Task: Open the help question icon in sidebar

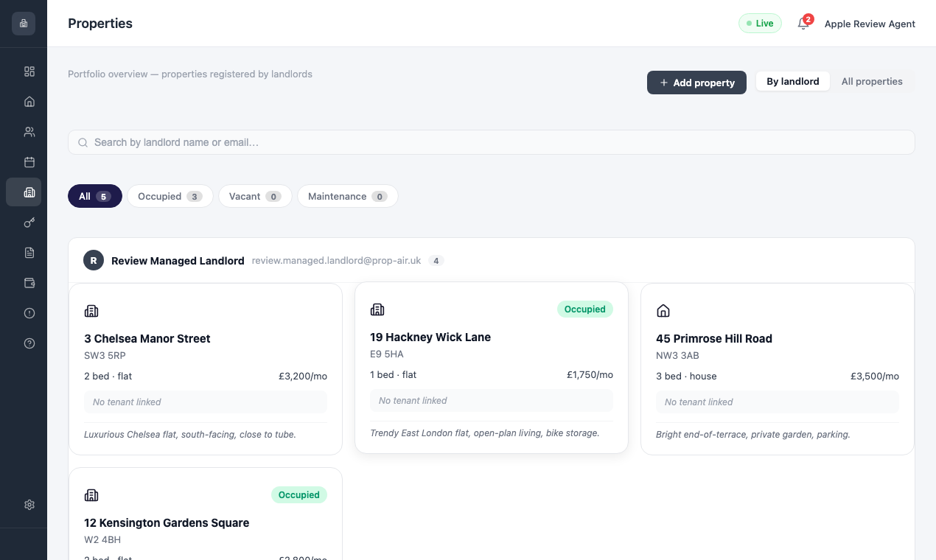Action: [29, 343]
